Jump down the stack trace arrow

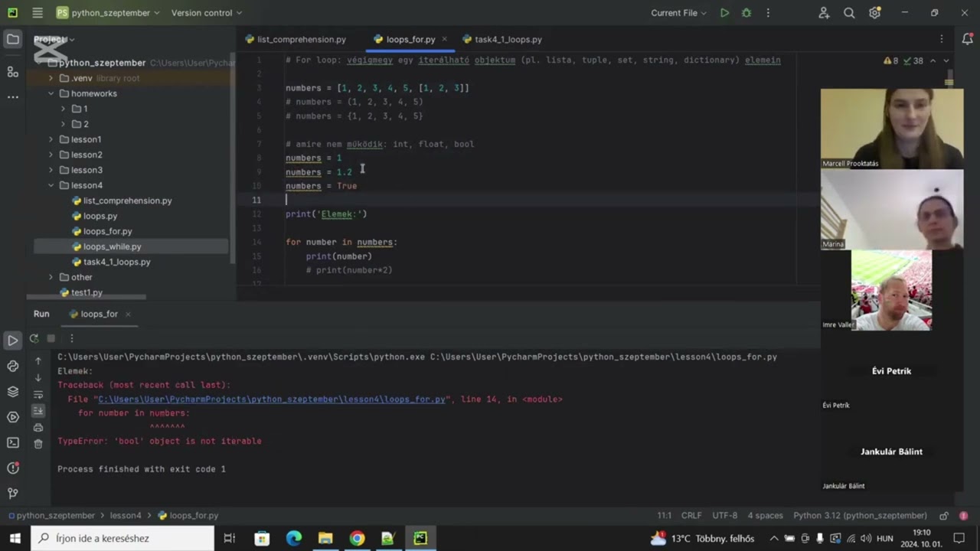[38, 378]
